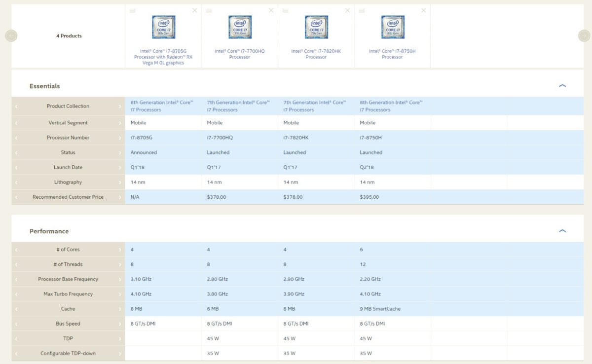Click the right arrow beside Configurable TDP-down label
Screen dimensions: 592x364
120,353
